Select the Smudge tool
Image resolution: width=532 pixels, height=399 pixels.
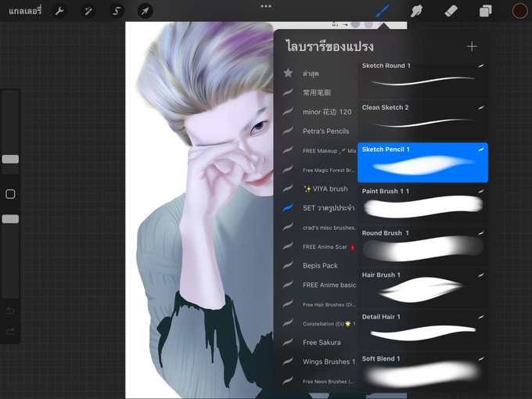click(x=416, y=11)
